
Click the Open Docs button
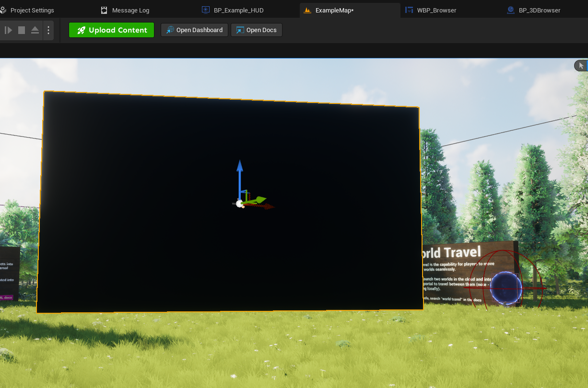pos(257,30)
